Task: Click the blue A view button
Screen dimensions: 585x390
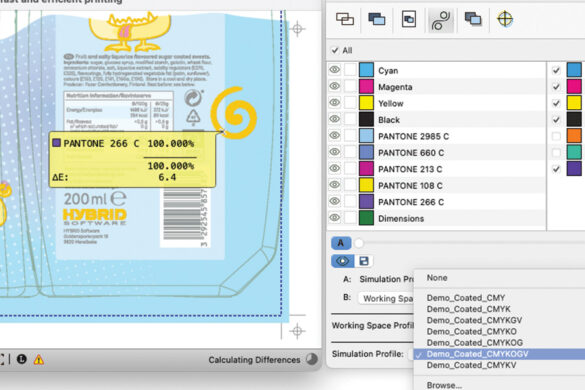Action: [x=341, y=243]
